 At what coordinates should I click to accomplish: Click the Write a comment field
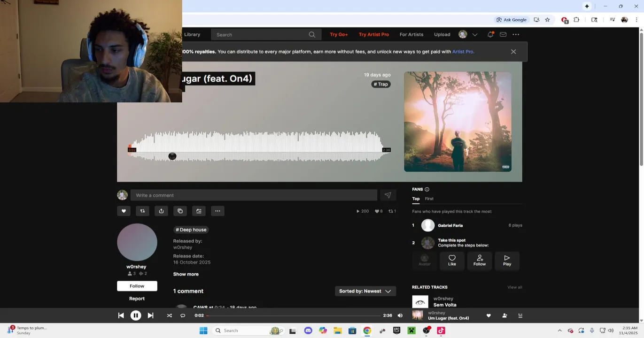click(x=254, y=195)
